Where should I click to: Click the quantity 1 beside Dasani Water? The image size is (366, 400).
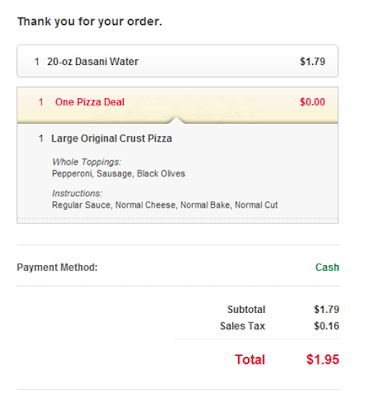point(37,61)
